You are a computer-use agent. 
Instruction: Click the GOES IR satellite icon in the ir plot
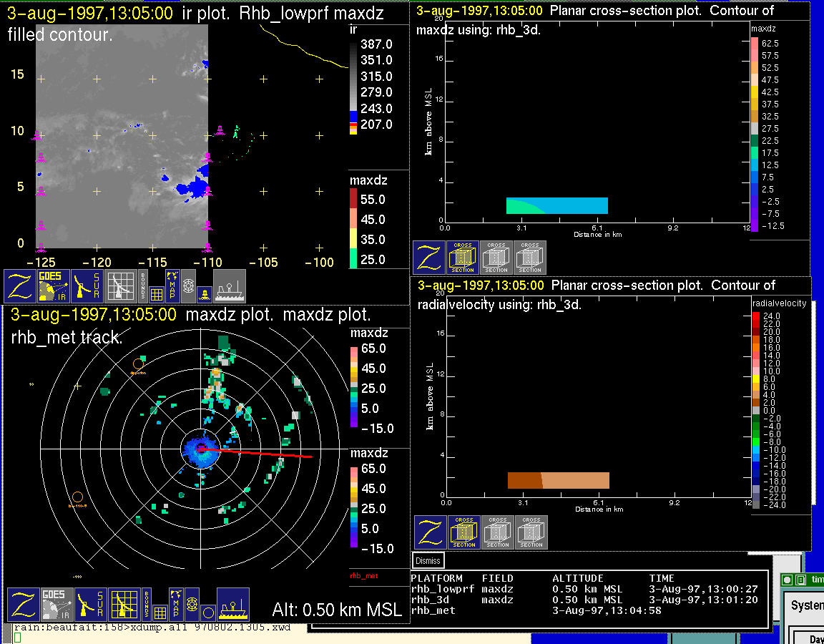coord(55,286)
